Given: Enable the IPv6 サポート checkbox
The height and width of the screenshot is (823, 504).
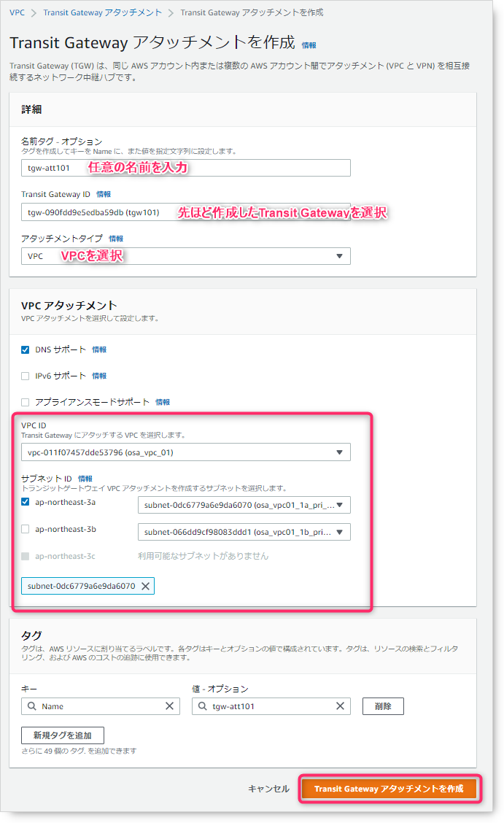Looking at the screenshot, I should click(x=26, y=376).
